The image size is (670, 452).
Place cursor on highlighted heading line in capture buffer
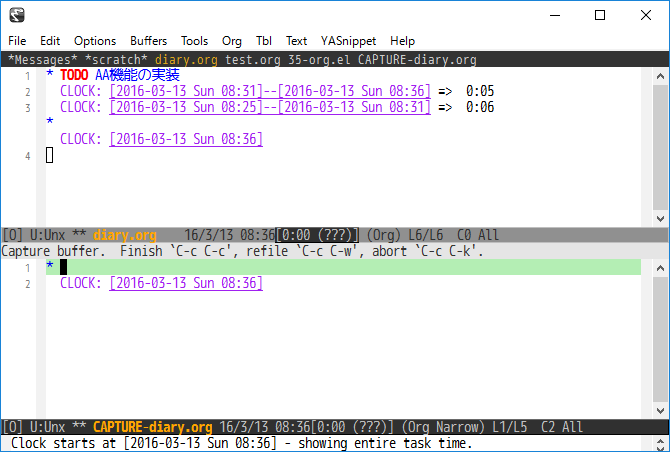pyautogui.click(x=343, y=267)
